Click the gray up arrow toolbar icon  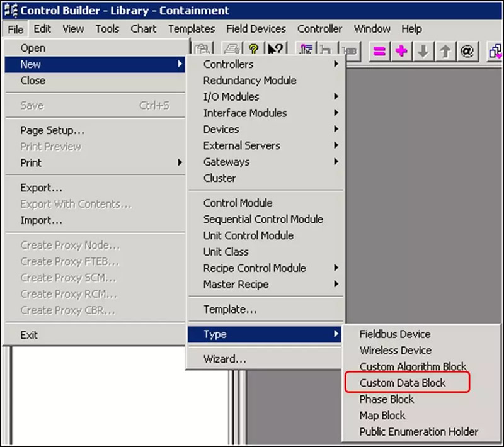click(445, 51)
